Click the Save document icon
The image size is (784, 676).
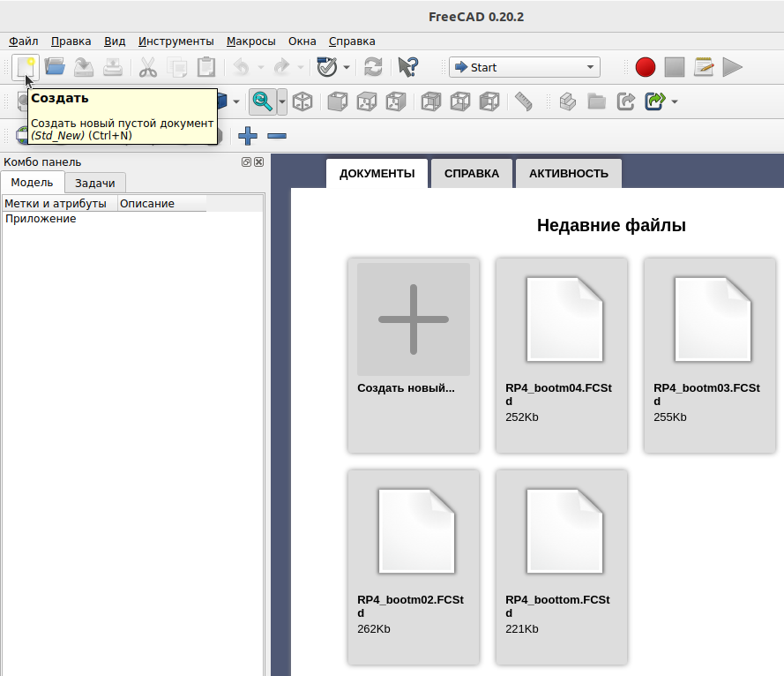point(84,67)
